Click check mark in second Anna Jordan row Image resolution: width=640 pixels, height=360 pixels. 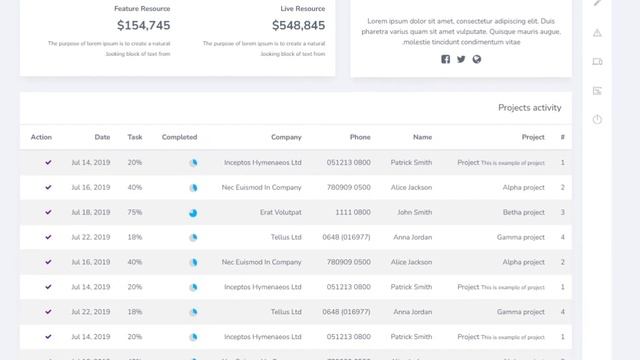[x=48, y=312]
